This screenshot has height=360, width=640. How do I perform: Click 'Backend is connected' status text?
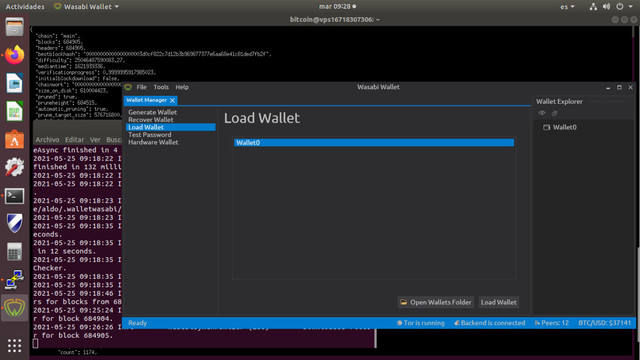coord(493,323)
